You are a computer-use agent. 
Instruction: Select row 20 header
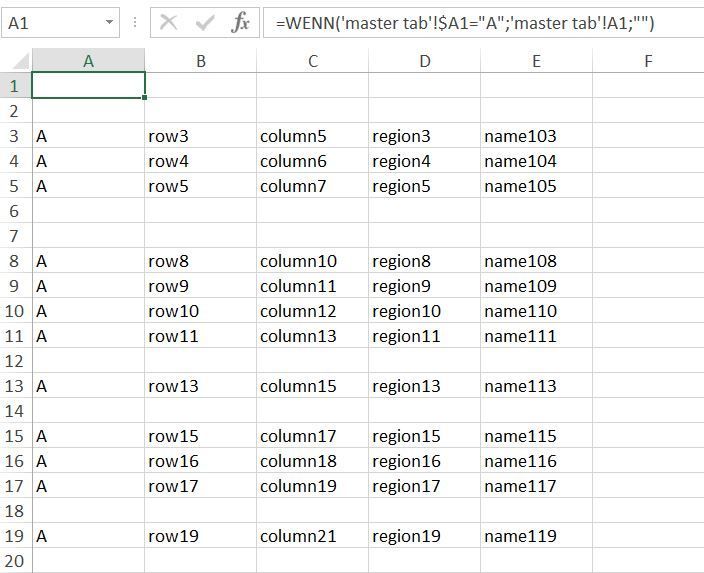(x=16, y=560)
